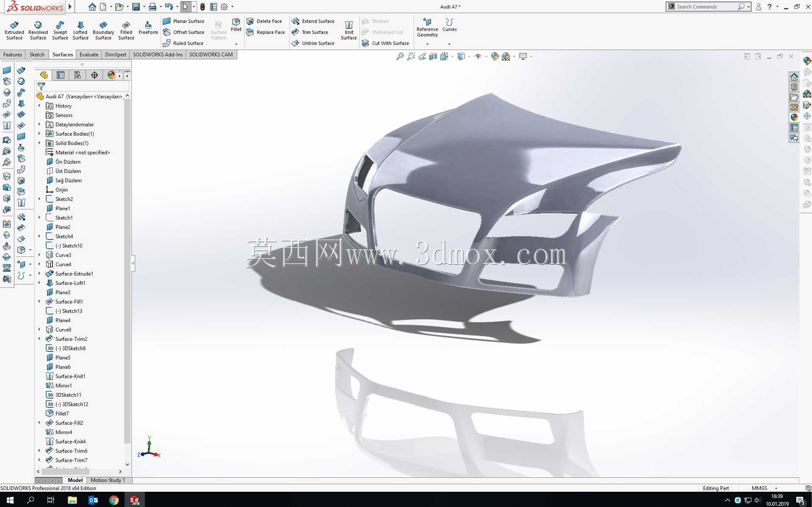
Task: Use the Ruled Surface command
Action: coord(183,43)
